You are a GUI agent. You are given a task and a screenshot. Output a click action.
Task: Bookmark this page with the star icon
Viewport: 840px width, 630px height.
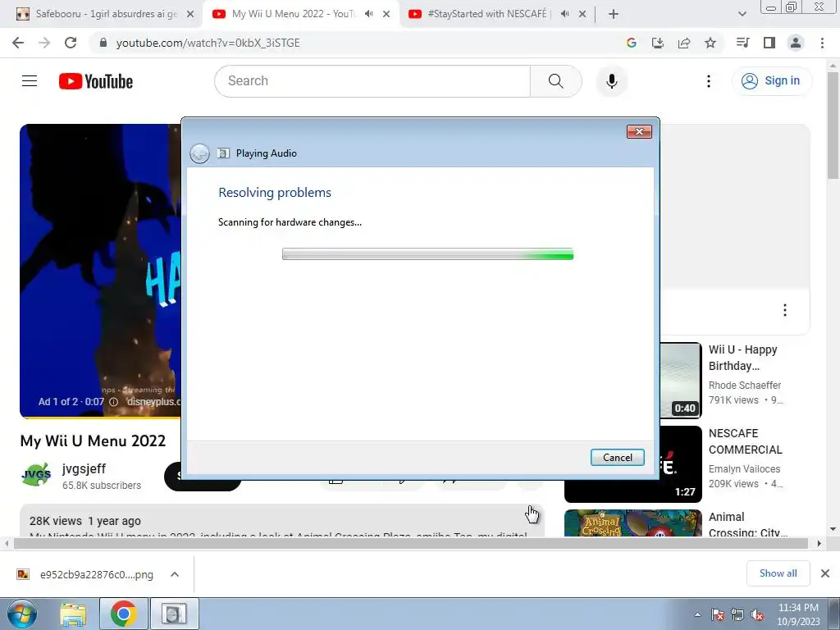point(710,43)
